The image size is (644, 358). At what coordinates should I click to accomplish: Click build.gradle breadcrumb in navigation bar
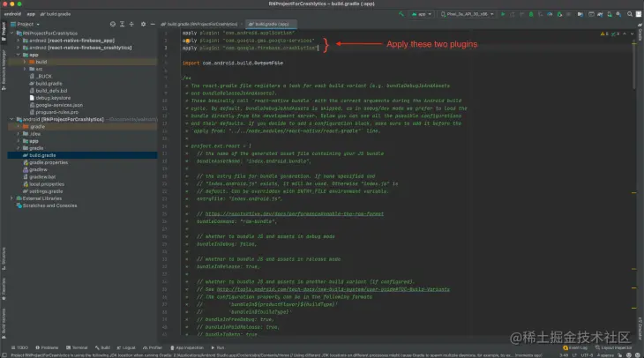pos(56,14)
